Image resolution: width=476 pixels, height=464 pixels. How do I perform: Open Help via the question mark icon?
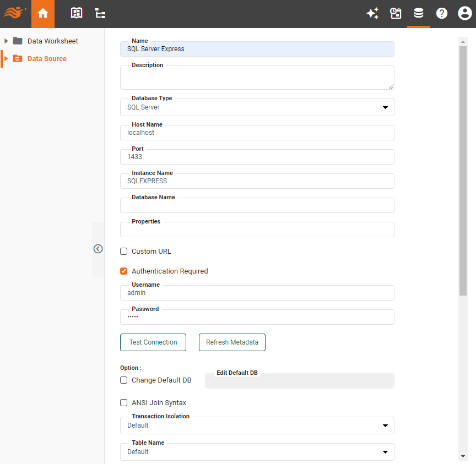(442, 13)
